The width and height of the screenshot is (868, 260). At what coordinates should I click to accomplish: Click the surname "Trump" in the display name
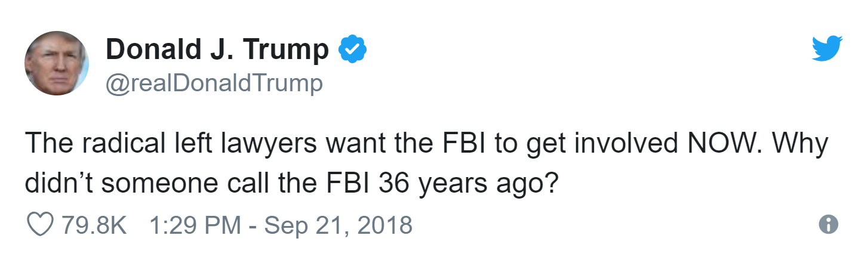tap(288, 50)
